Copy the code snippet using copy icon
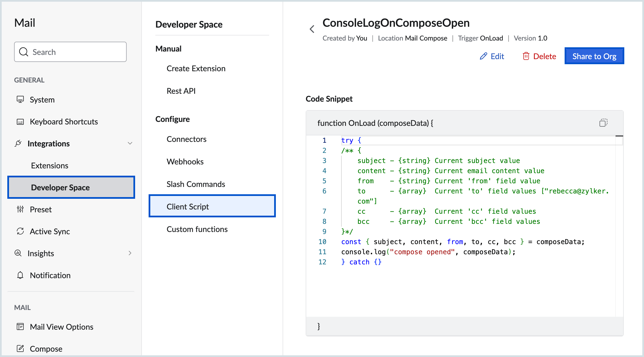This screenshot has height=357, width=644. (x=603, y=123)
